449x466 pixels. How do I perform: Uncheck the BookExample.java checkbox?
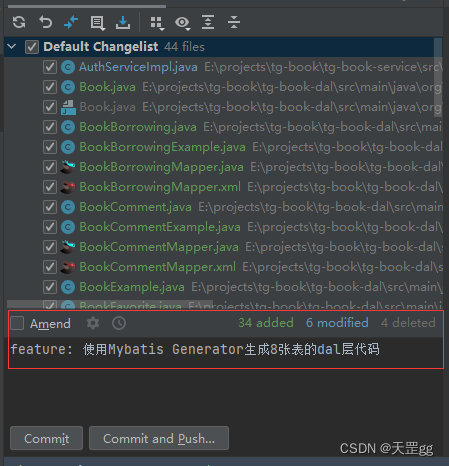50,287
